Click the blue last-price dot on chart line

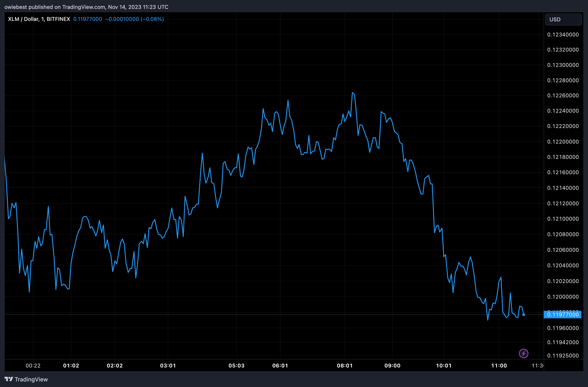[x=523, y=315]
